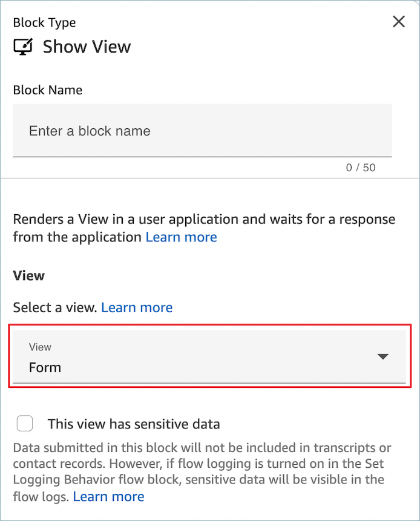Click the '0 / 50' character counter

tap(361, 168)
